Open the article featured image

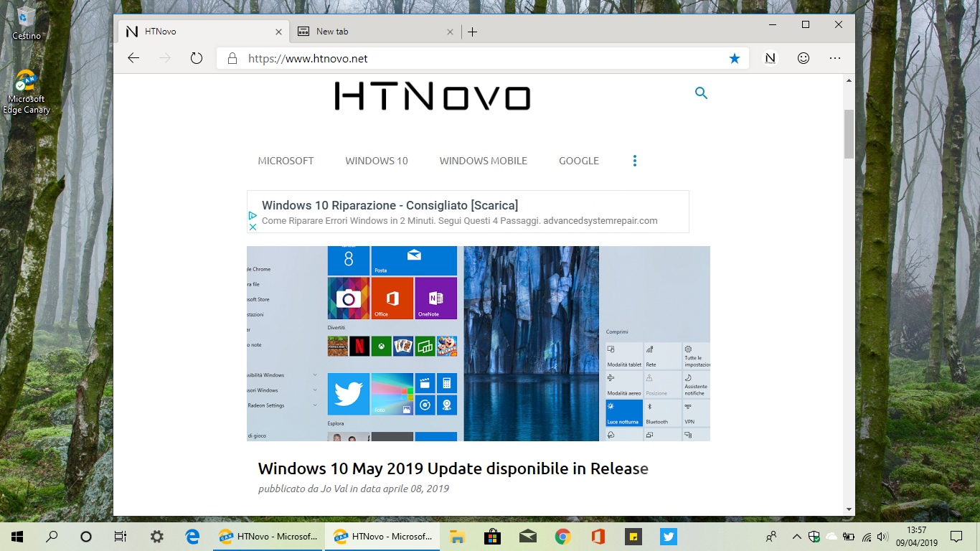(479, 344)
